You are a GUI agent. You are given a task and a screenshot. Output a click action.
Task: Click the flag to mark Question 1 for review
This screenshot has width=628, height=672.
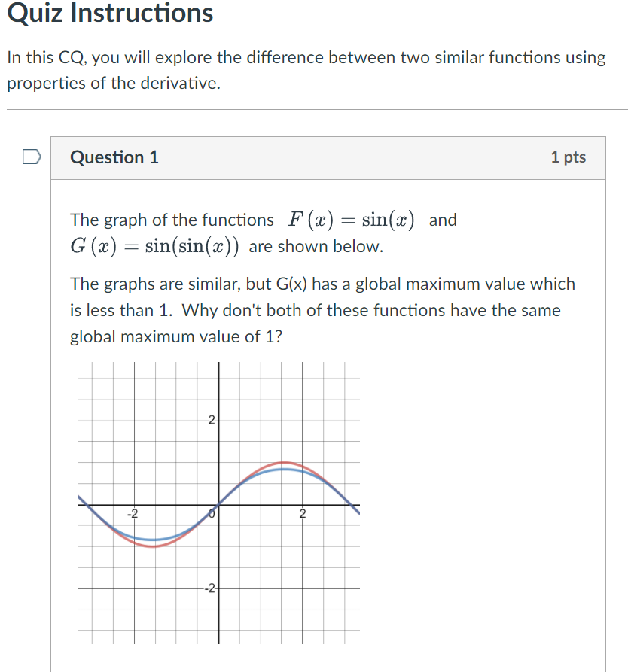[x=31, y=155]
